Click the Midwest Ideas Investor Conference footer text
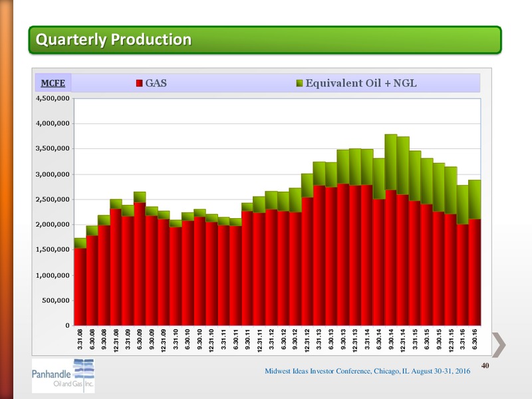Screen dimensions: 532x399 [x=368, y=371]
